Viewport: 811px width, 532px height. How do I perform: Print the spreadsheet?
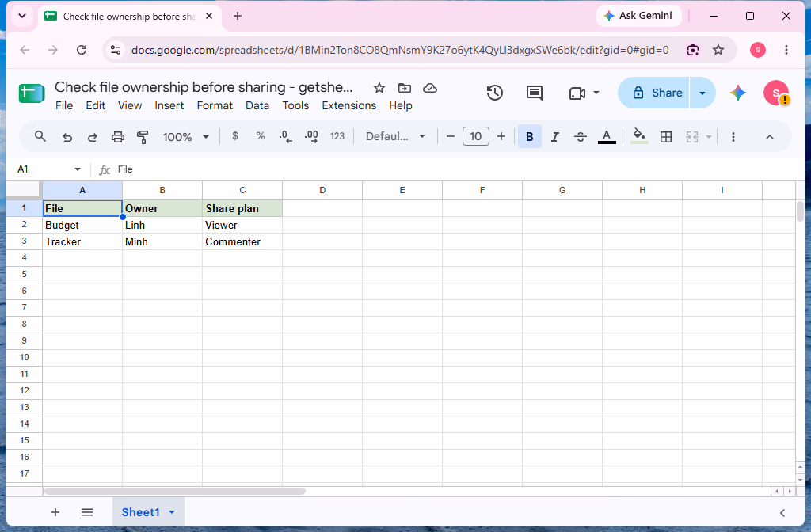(118, 137)
